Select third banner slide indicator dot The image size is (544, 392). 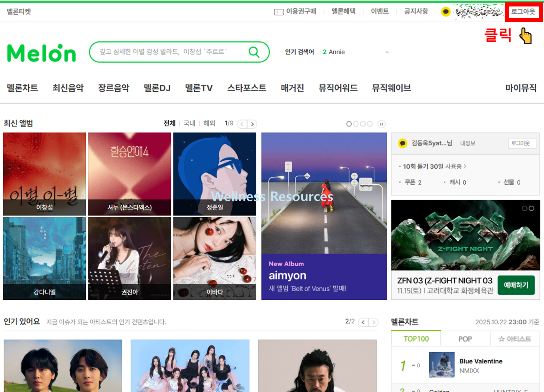363,124
